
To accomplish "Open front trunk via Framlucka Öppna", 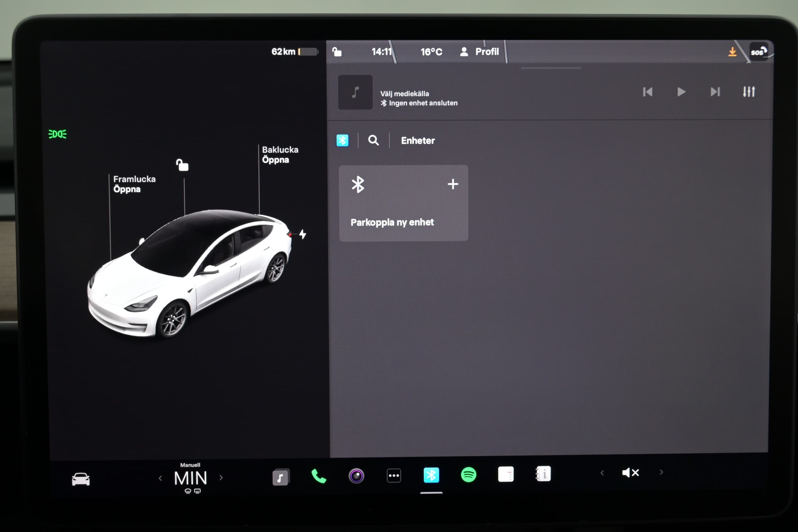I will coord(134,184).
